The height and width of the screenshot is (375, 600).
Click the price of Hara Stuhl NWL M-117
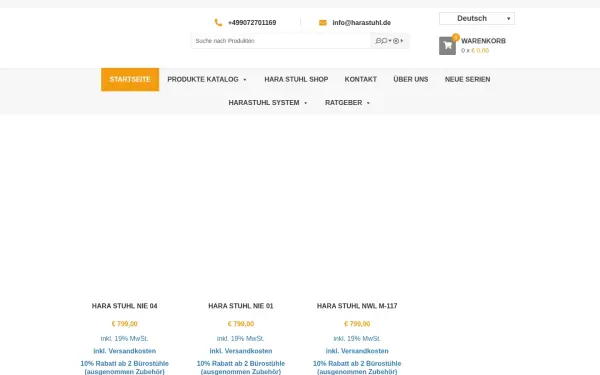tap(357, 324)
